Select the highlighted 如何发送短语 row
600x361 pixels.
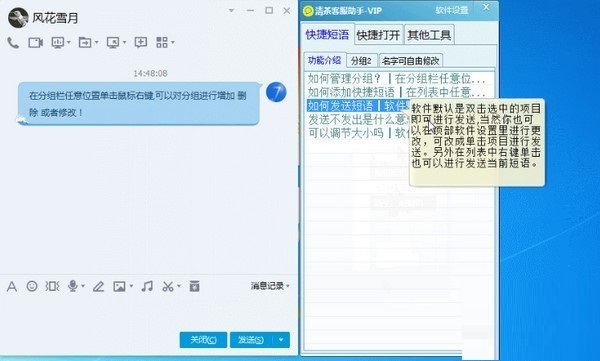pyautogui.click(x=358, y=106)
